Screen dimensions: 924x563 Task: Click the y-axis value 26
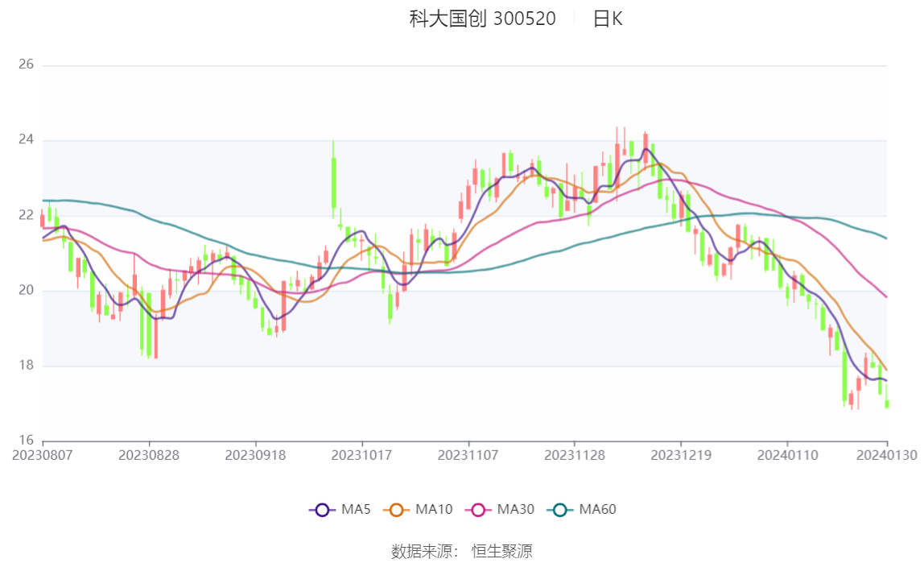click(26, 64)
